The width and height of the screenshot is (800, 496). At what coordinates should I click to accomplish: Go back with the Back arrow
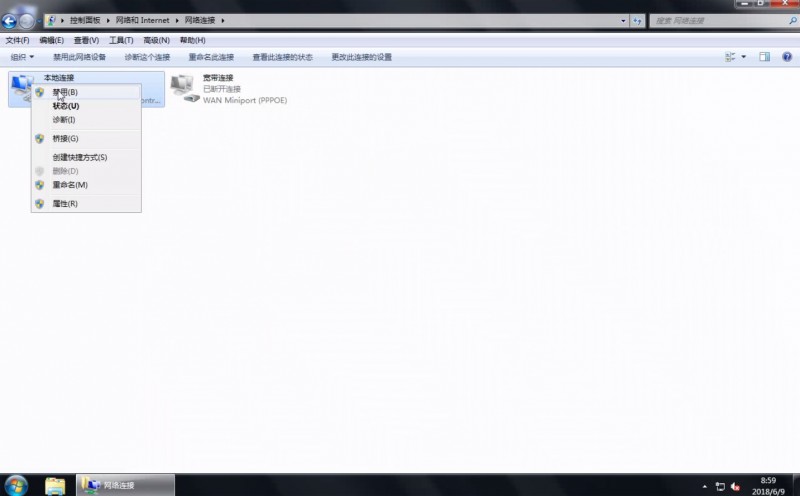point(9,21)
